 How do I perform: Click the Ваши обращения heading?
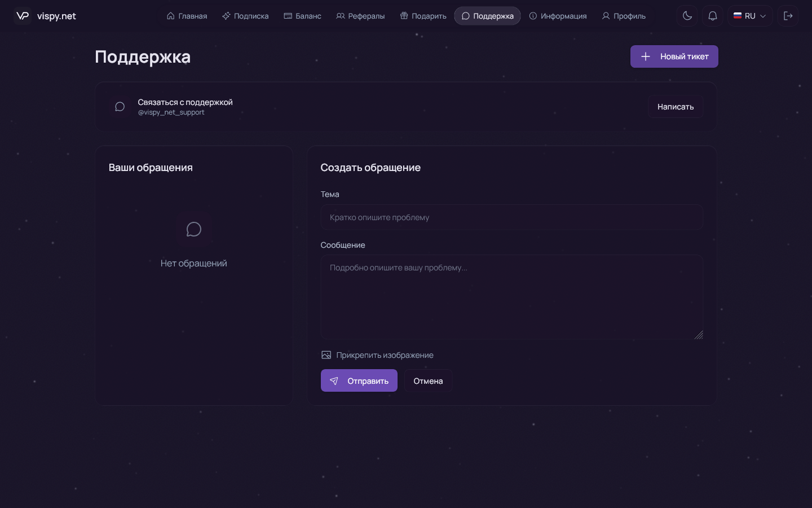point(151,168)
